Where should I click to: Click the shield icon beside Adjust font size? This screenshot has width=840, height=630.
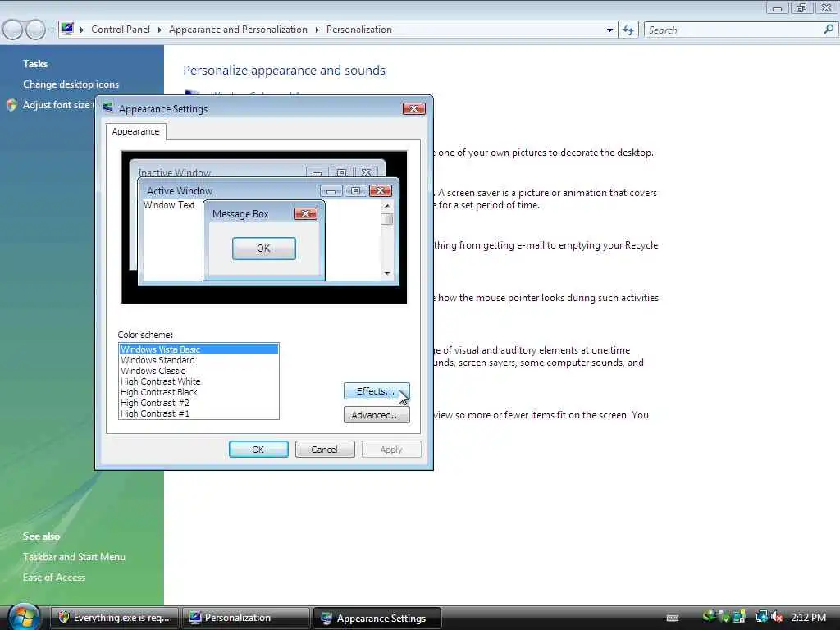pyautogui.click(x=11, y=105)
